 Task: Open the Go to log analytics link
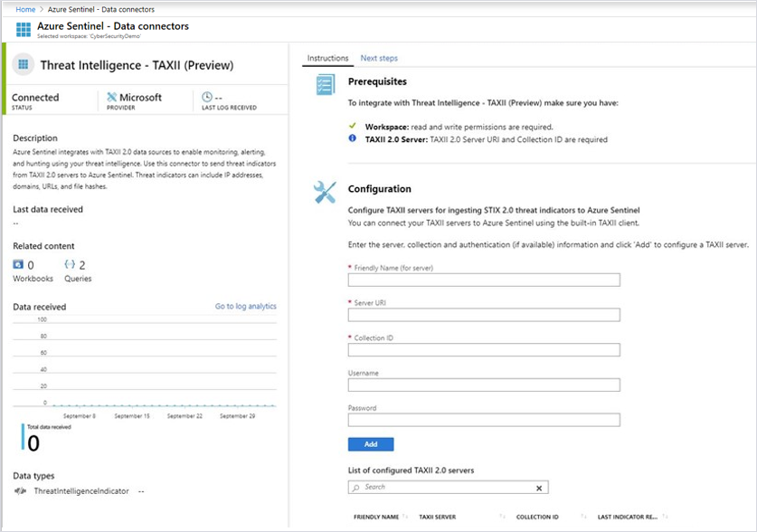pyautogui.click(x=248, y=306)
